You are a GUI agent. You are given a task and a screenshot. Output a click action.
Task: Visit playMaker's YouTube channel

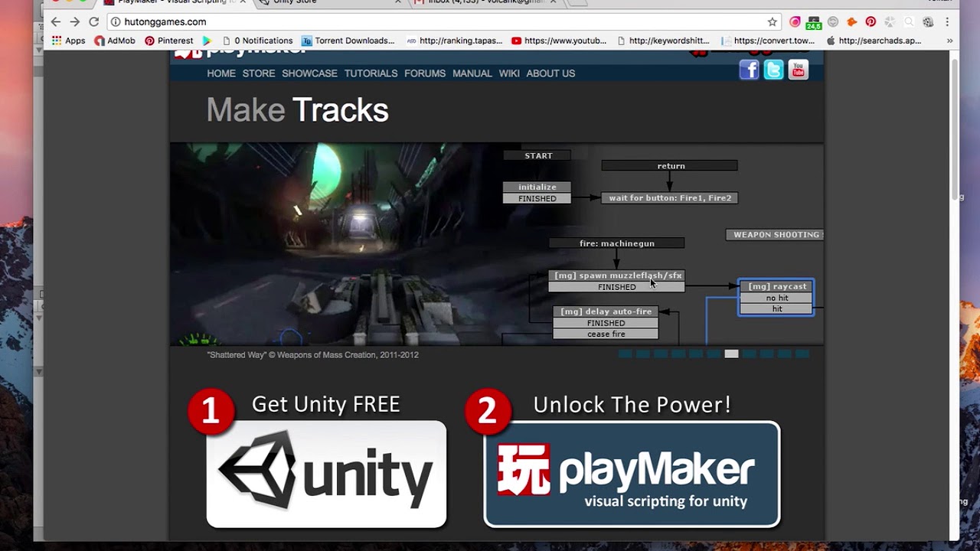pyautogui.click(x=798, y=70)
